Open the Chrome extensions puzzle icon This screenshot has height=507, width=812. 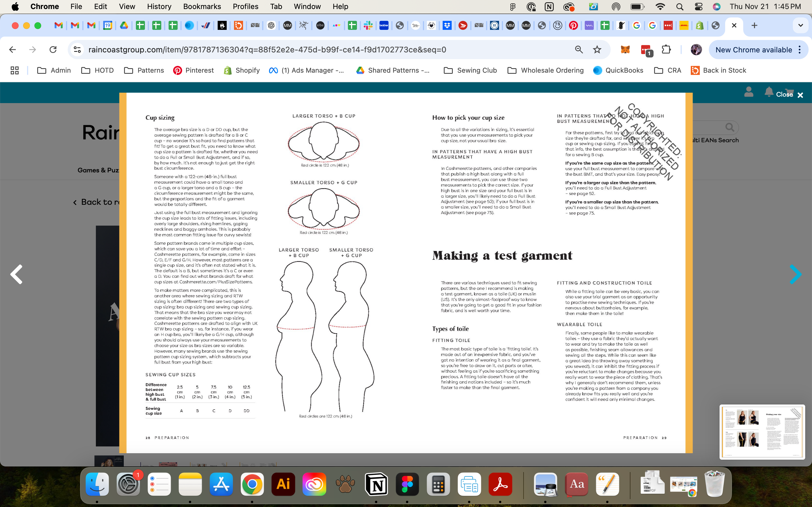pos(666,50)
